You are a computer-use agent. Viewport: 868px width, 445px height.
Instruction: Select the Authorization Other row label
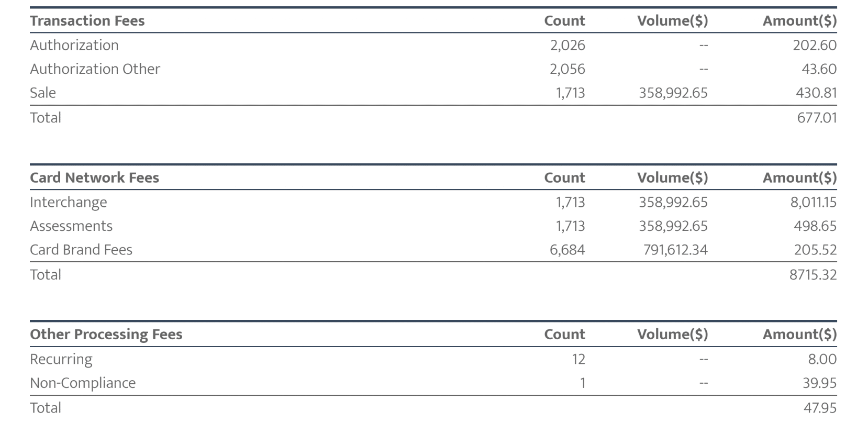click(95, 69)
